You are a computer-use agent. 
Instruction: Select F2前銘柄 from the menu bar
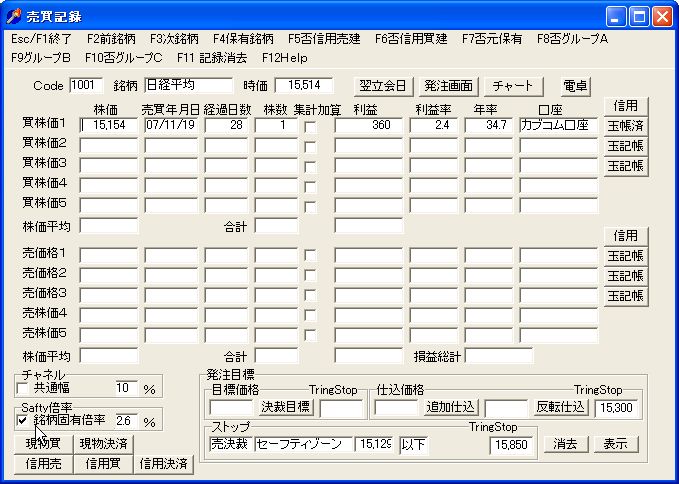click(109, 39)
